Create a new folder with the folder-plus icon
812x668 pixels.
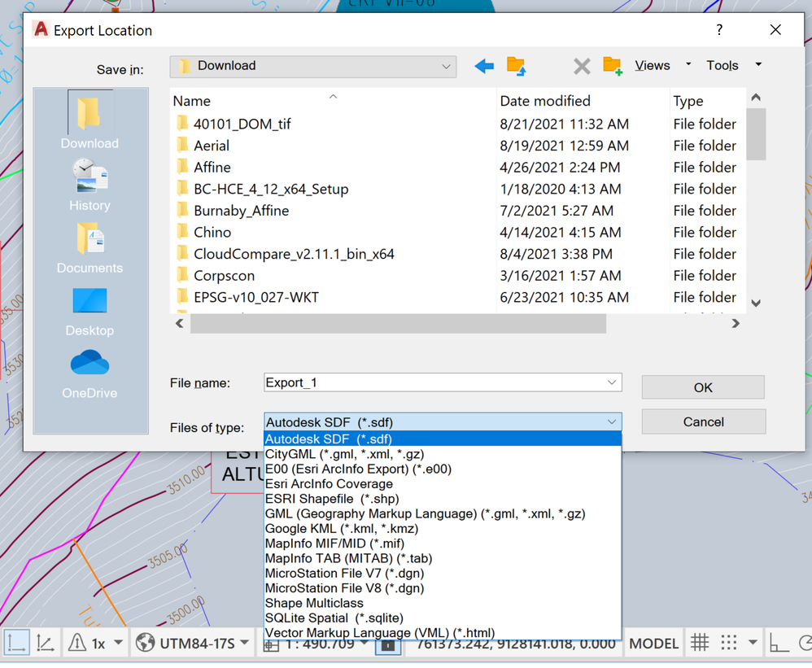612,66
